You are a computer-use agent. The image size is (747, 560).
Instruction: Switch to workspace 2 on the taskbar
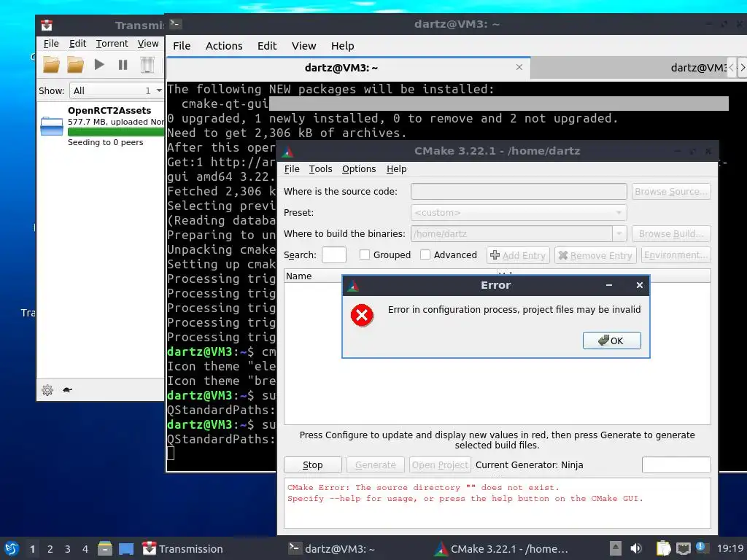pyautogui.click(x=50, y=549)
